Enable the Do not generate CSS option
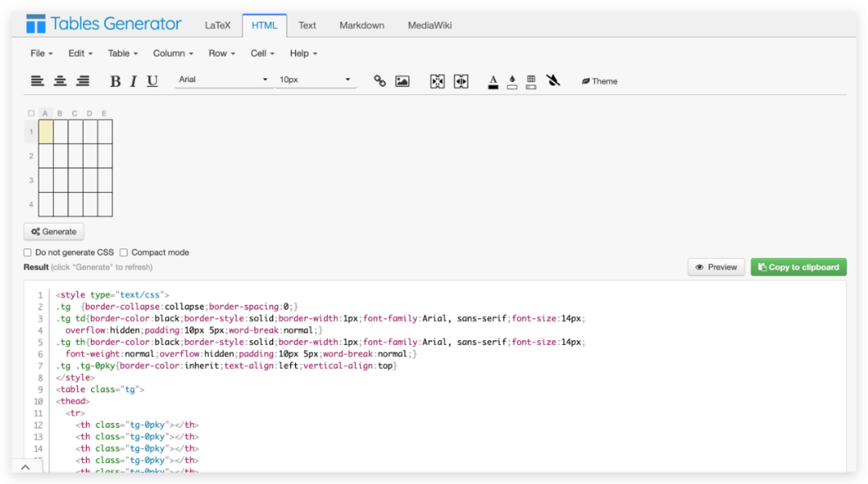The width and height of the screenshot is (868, 484). 27,252
